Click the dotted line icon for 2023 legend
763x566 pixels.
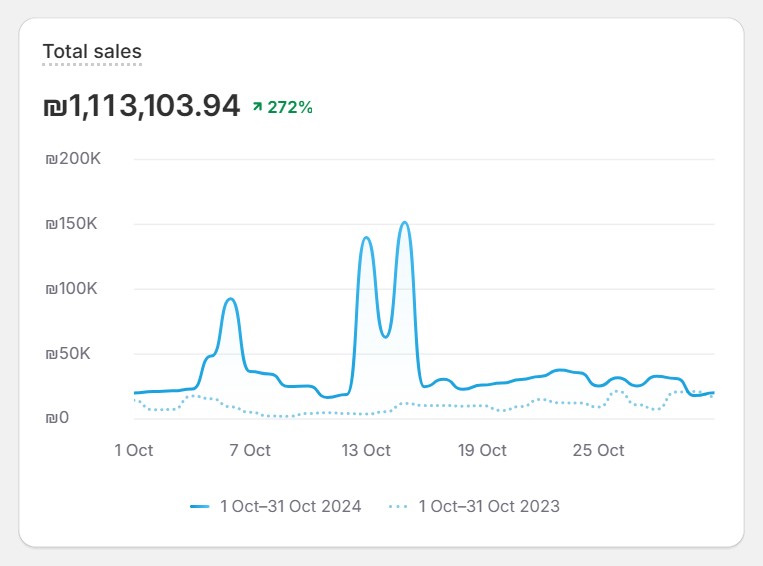point(398,507)
